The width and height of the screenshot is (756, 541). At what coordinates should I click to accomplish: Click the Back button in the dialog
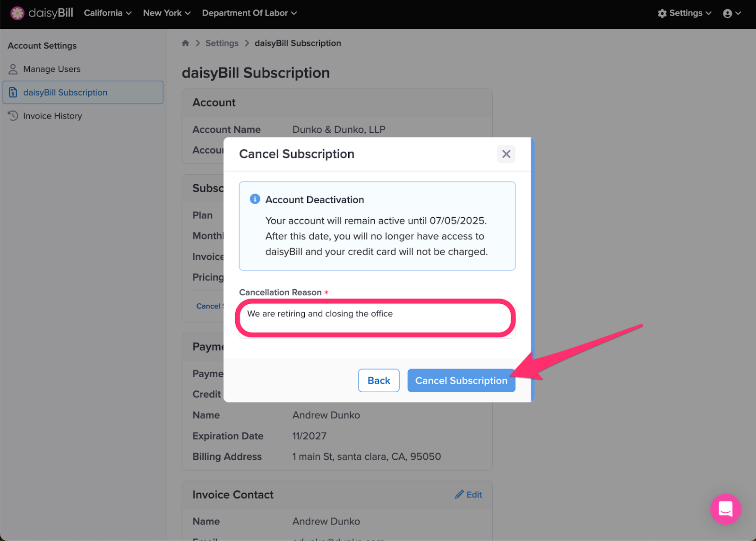click(x=378, y=380)
